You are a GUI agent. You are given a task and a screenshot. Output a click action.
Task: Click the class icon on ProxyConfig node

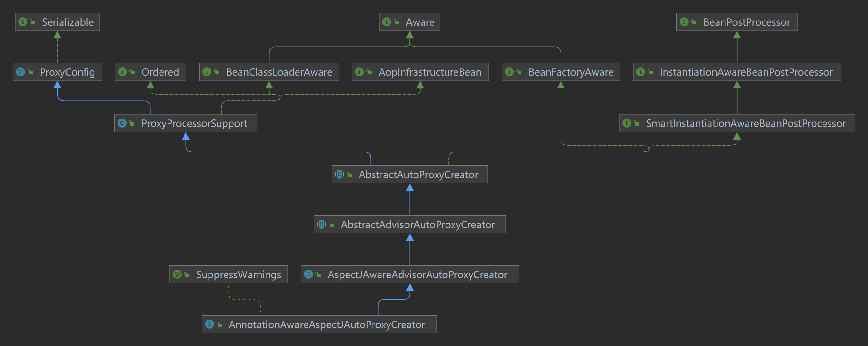(20, 72)
